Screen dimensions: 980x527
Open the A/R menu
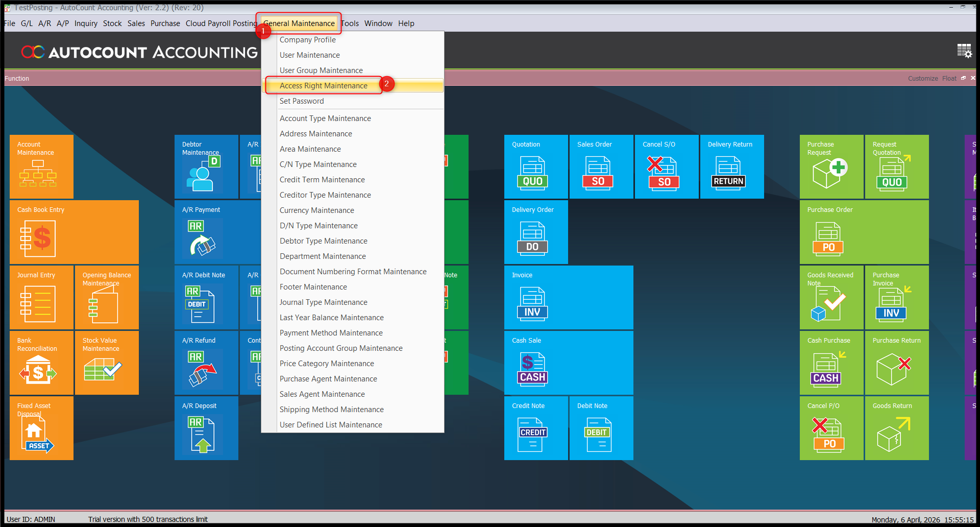coord(45,23)
